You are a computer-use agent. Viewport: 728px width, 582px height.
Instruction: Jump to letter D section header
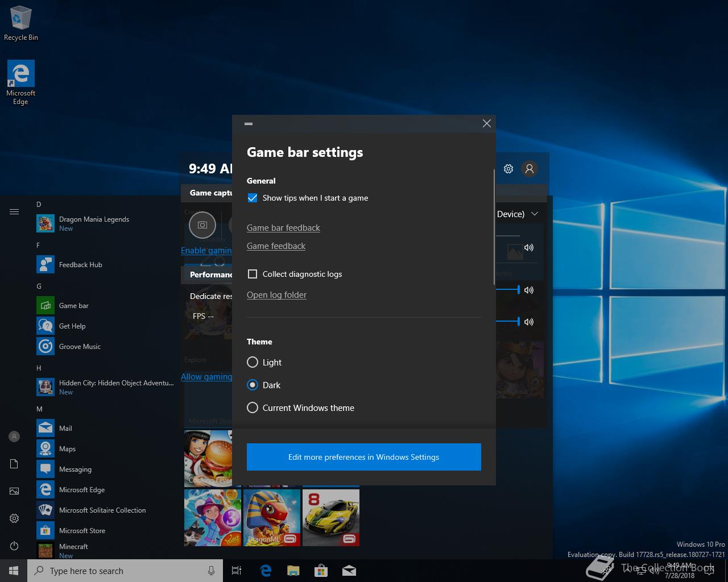pyautogui.click(x=39, y=205)
